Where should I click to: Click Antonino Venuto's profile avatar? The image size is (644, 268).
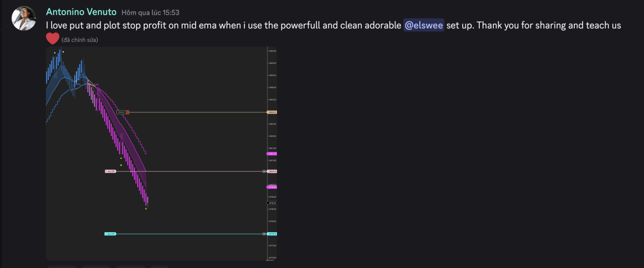pos(24,18)
